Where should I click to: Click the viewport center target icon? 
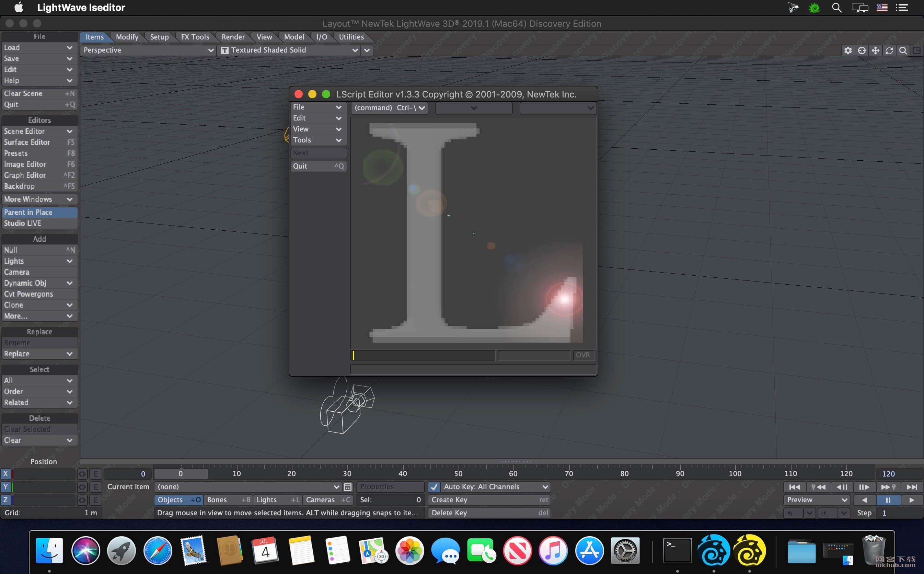tap(862, 50)
